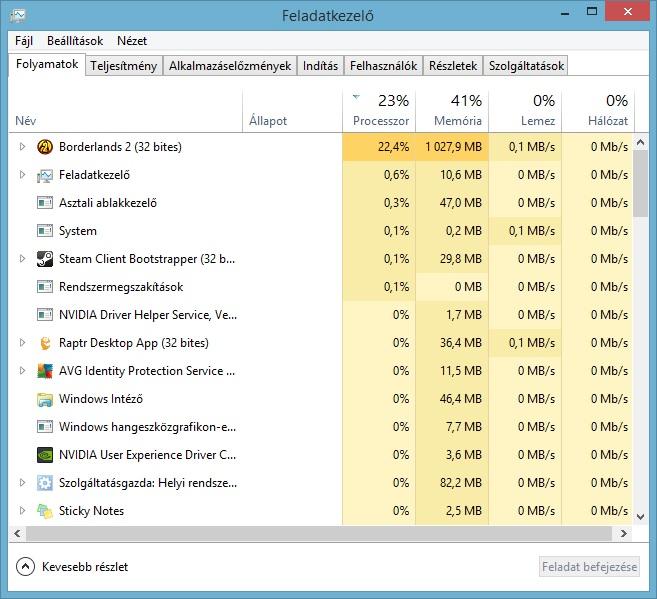Click the Kevesebb részlet arrow circle icon
The image size is (657, 599).
pyautogui.click(x=25, y=567)
